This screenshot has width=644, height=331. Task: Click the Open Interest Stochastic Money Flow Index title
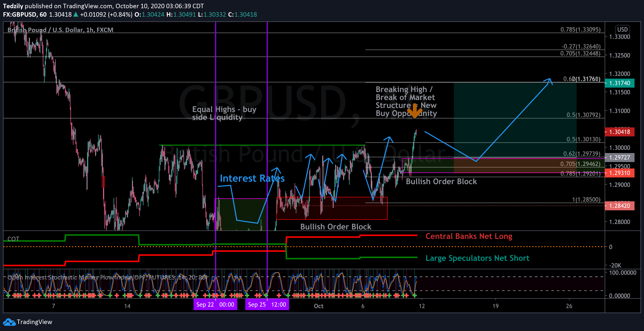107,277
